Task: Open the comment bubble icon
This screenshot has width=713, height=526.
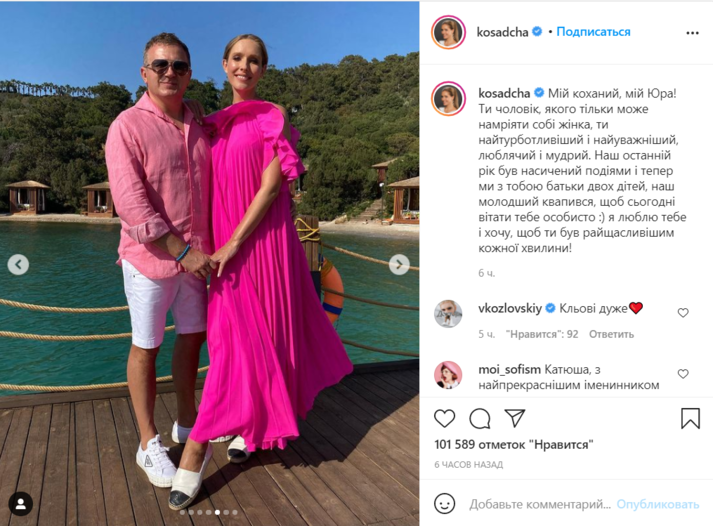Action: click(480, 419)
